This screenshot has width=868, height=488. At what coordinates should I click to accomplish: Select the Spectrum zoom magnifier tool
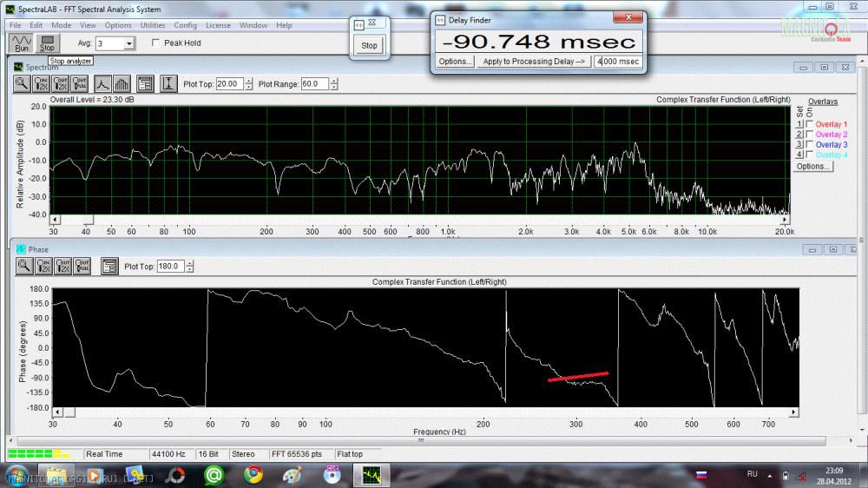pos(22,84)
